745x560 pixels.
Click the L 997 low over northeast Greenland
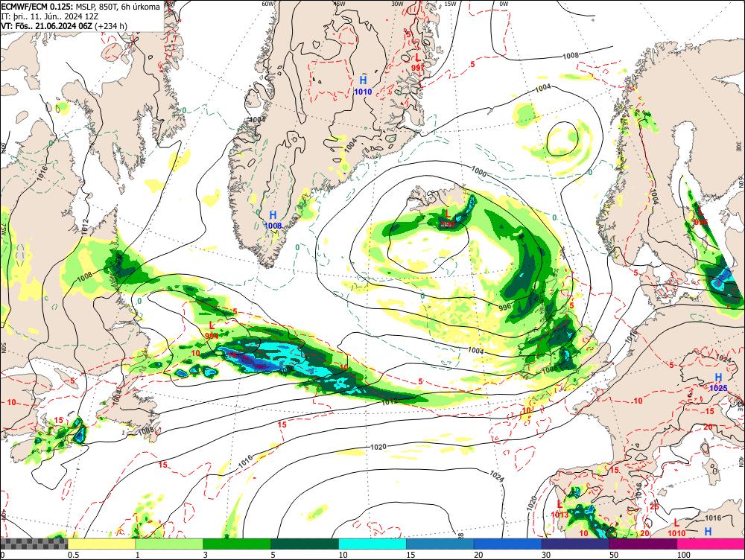pos(418,62)
